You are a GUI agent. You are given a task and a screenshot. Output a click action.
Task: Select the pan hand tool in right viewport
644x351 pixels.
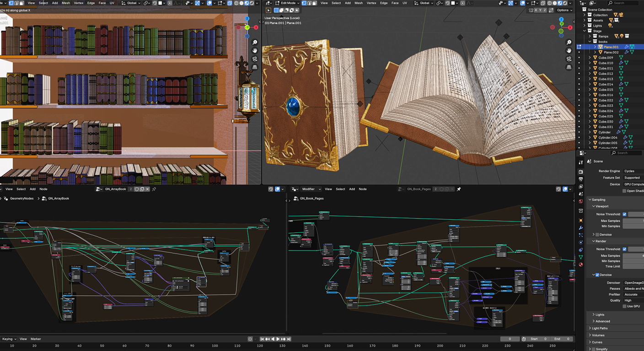tap(569, 50)
